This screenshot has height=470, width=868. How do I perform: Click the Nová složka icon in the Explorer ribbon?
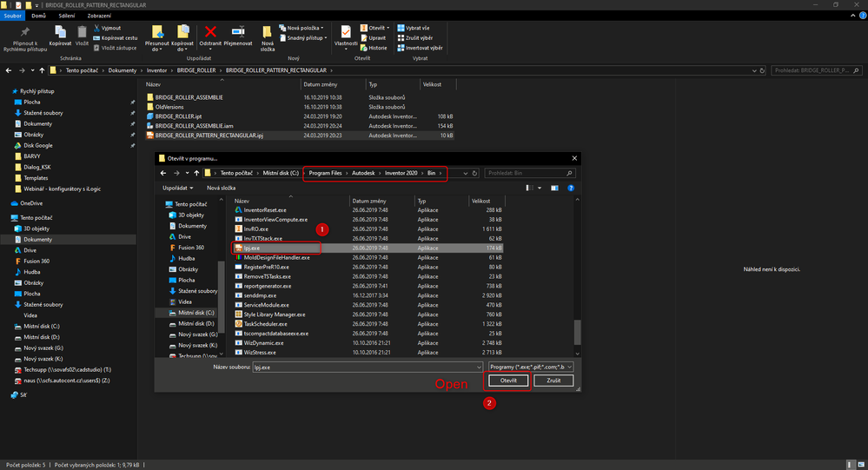[x=268, y=32]
